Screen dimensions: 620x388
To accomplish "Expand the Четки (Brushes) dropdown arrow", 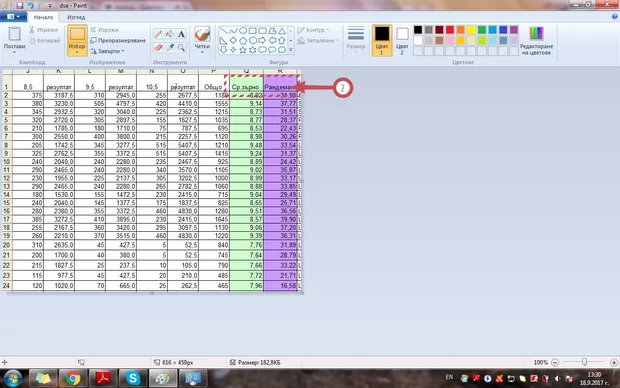I will click(x=202, y=52).
